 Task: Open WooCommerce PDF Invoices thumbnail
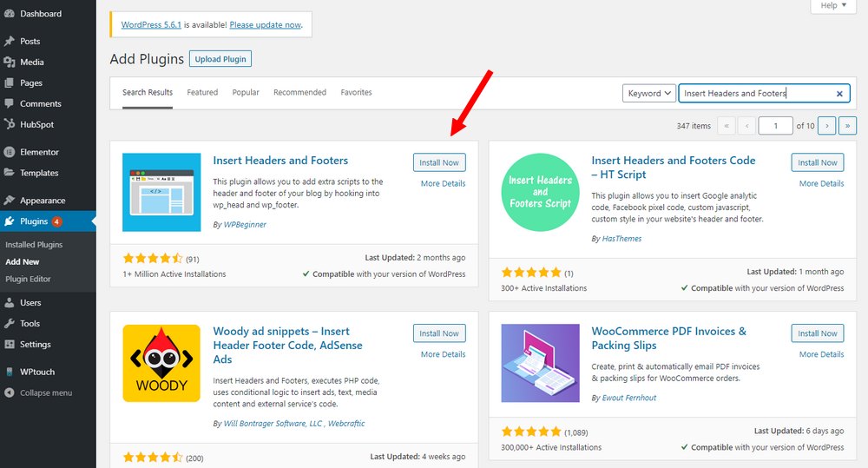(540, 363)
